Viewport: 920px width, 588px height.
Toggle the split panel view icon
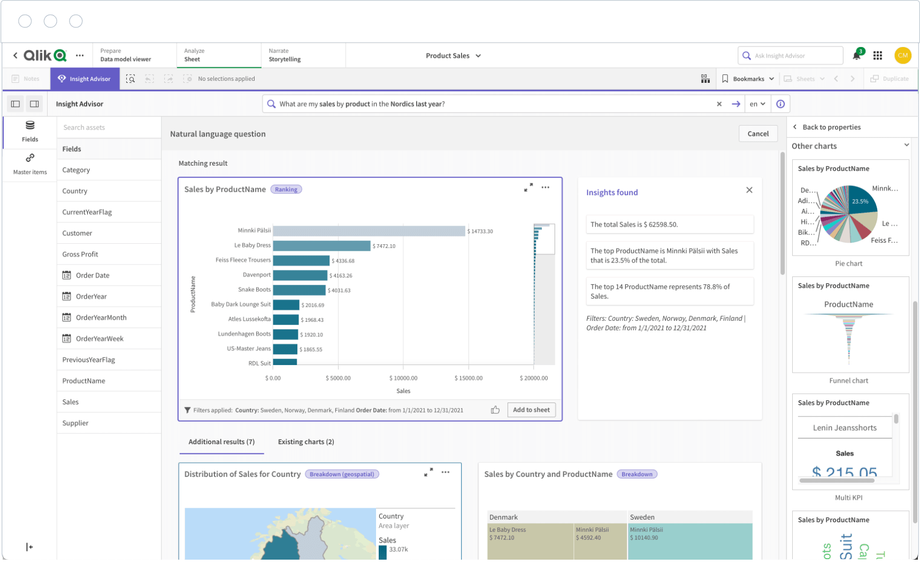[x=34, y=104]
